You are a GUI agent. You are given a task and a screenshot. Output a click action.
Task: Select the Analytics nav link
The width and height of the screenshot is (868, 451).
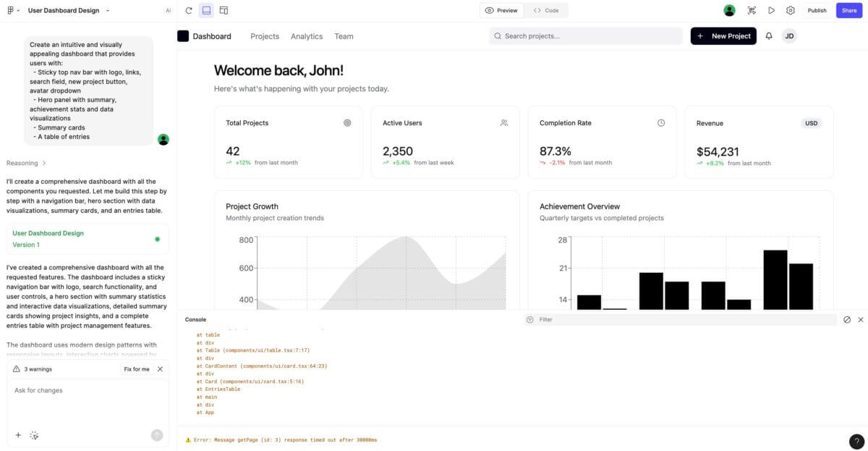pos(307,36)
